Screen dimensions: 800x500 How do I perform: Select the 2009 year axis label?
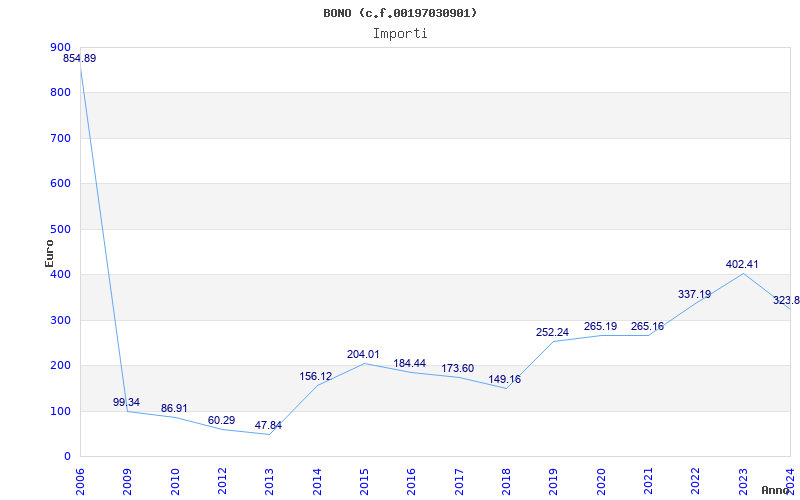point(128,482)
